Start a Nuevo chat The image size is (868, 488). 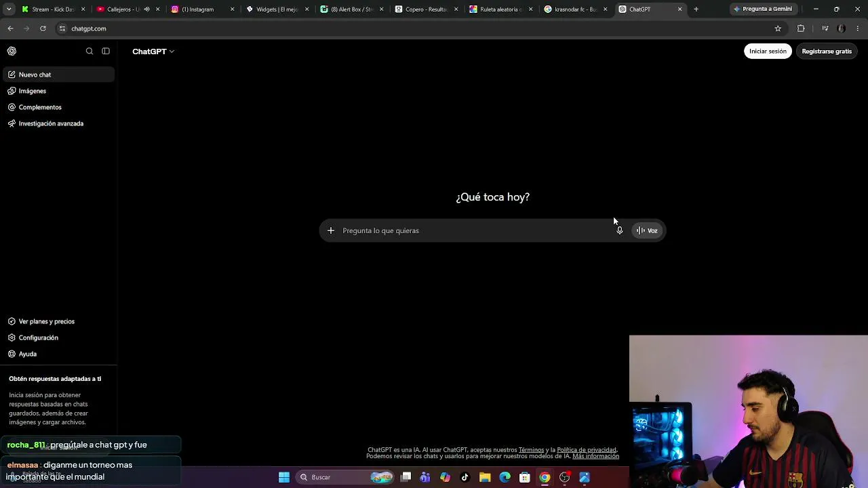pos(59,75)
